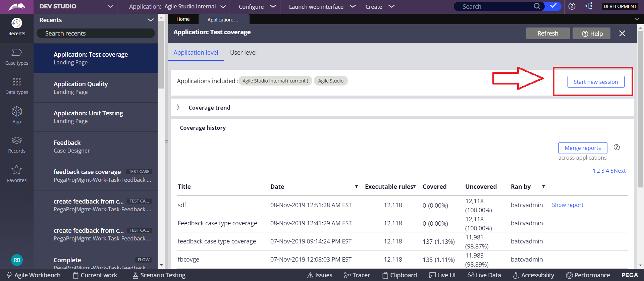Open Agile Workbench from footer
Viewport: 644px width, 281px height.
[x=34, y=275]
